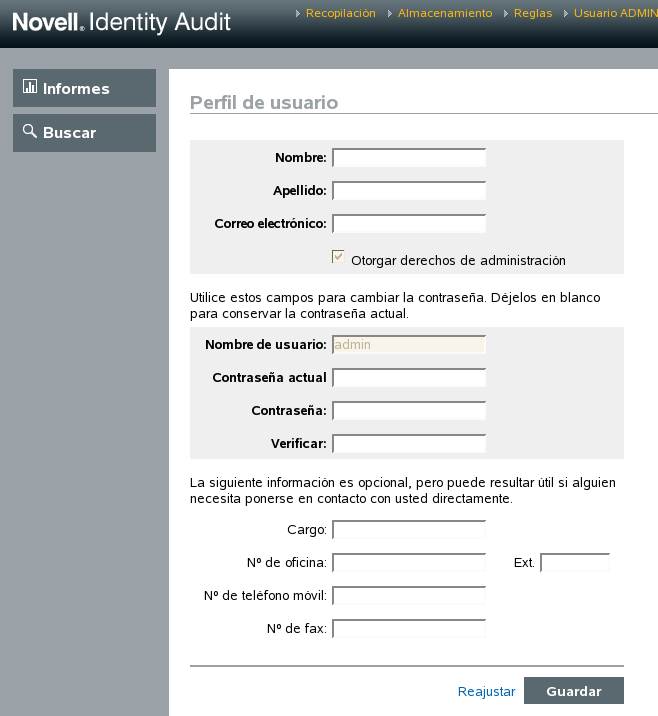Viewport: 658px width, 716px height.
Task: Select the Correo electrónico field
Action: (409, 224)
